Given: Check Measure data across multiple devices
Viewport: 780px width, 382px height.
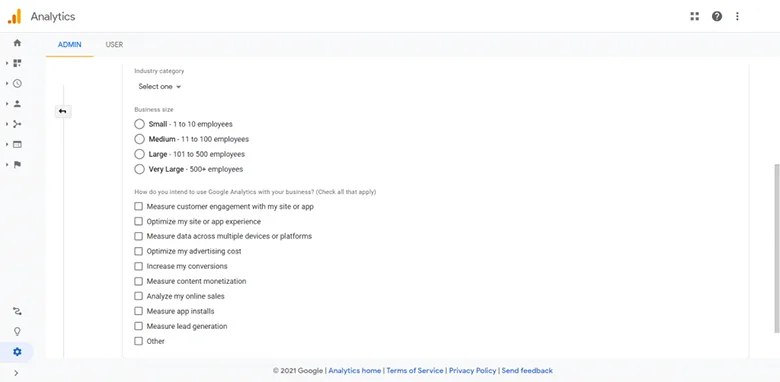Looking at the screenshot, I should [138, 236].
